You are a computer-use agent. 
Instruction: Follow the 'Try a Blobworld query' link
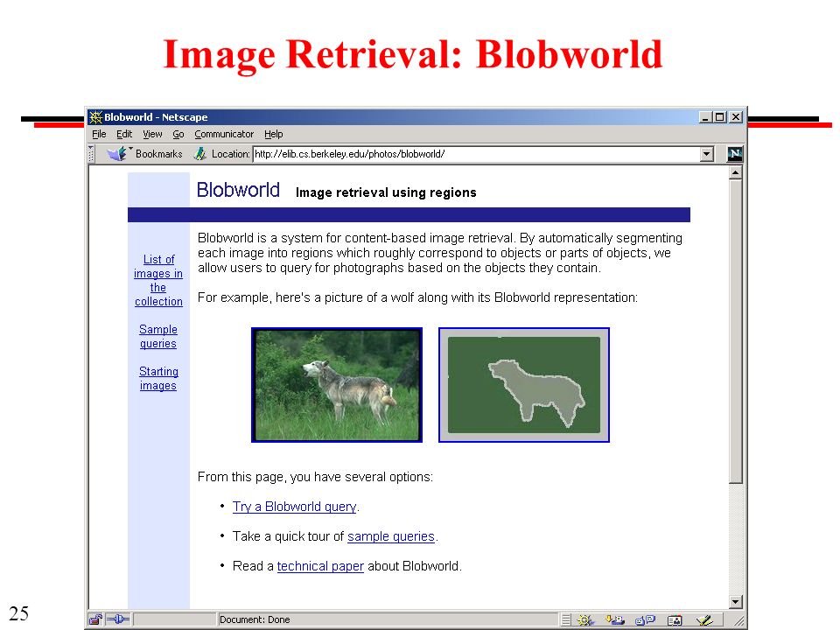pyautogui.click(x=294, y=507)
